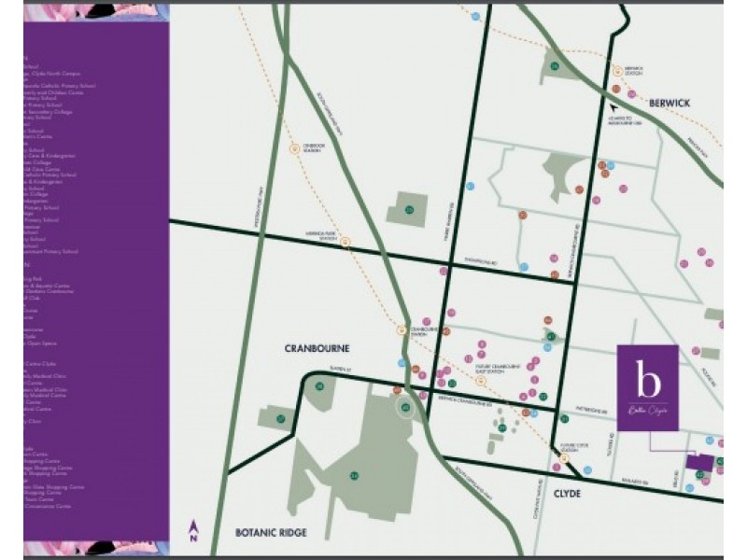Click the north compass arrow
Viewport: 747px width, 560px height.
click(193, 527)
